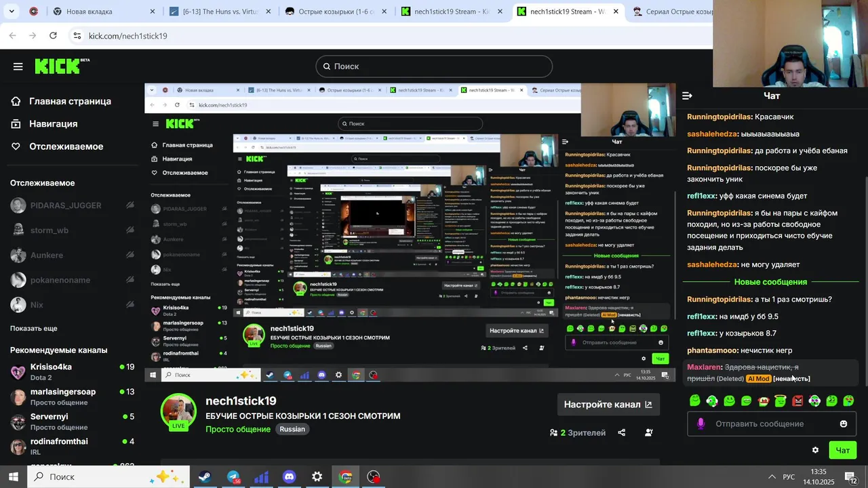Open Windows Start menu
Viewport: 868px width, 488px height.
pos(14,476)
